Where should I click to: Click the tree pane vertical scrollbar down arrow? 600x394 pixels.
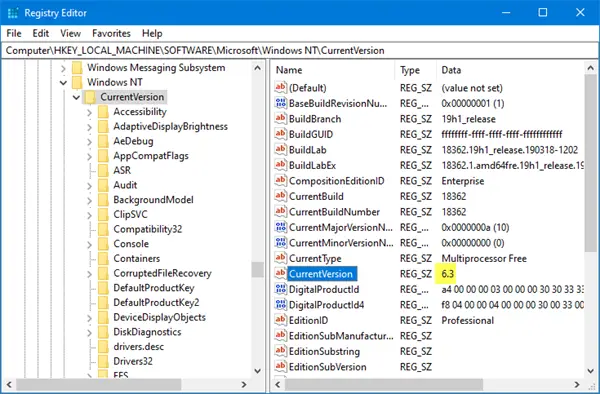tap(258, 371)
